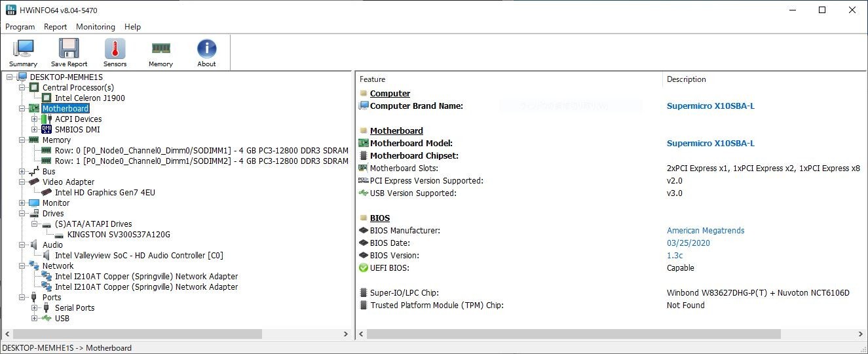Select Intel HD Graphics Gen7 4EU
868x354 pixels.
(105, 192)
